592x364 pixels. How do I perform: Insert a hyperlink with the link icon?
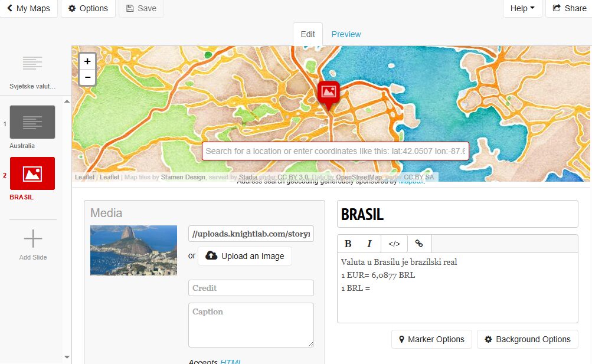point(419,244)
